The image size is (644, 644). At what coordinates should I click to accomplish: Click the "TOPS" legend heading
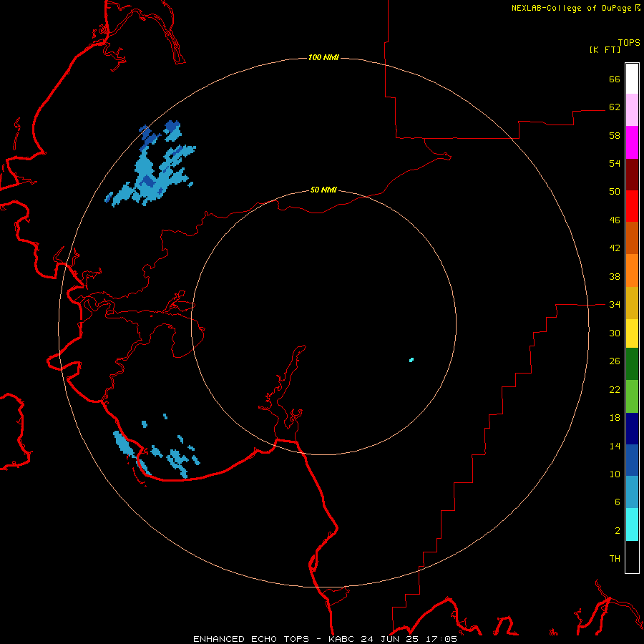[x=629, y=42]
